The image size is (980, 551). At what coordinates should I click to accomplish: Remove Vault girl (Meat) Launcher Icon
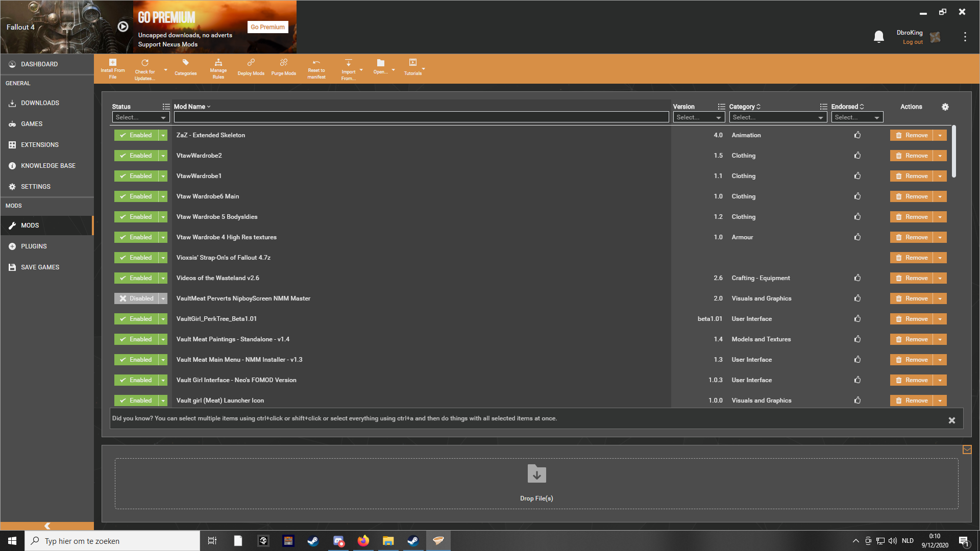click(912, 400)
